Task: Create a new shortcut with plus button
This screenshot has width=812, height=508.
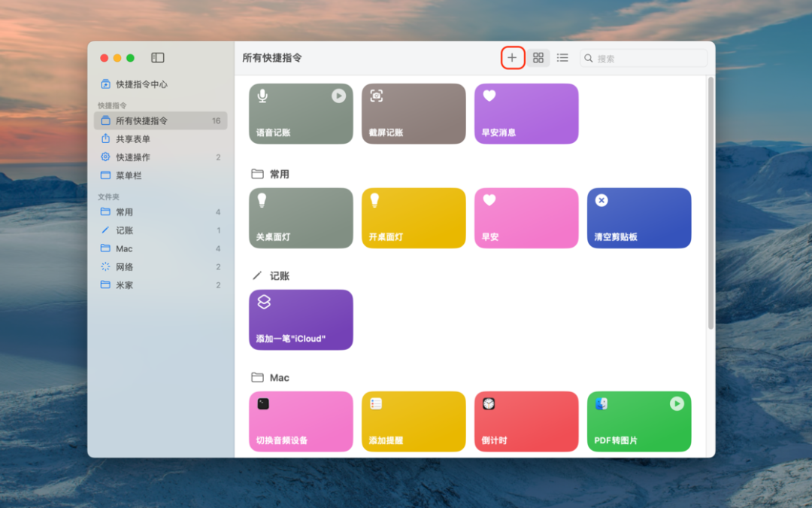Action: coord(512,57)
